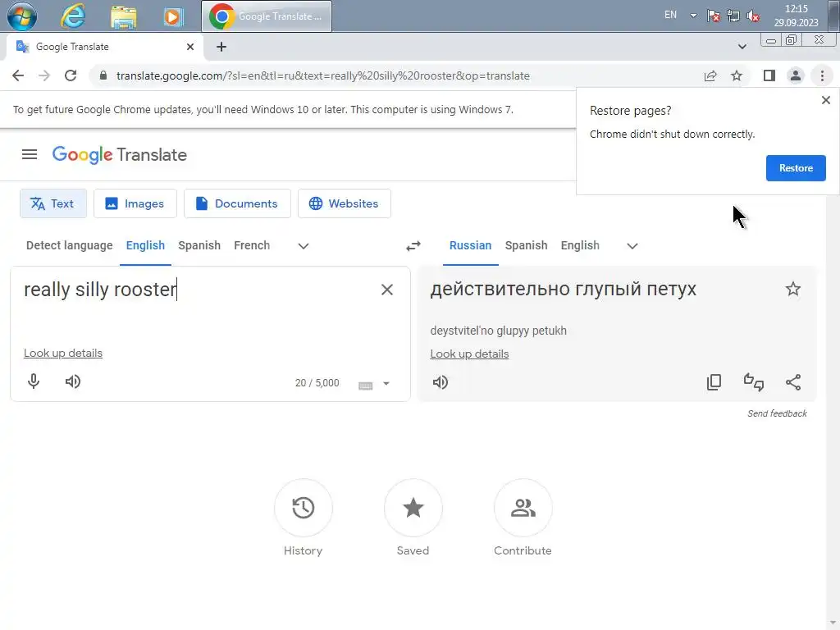The image size is (840, 630).
Task: Start voice input with microphone
Action: [x=33, y=381]
